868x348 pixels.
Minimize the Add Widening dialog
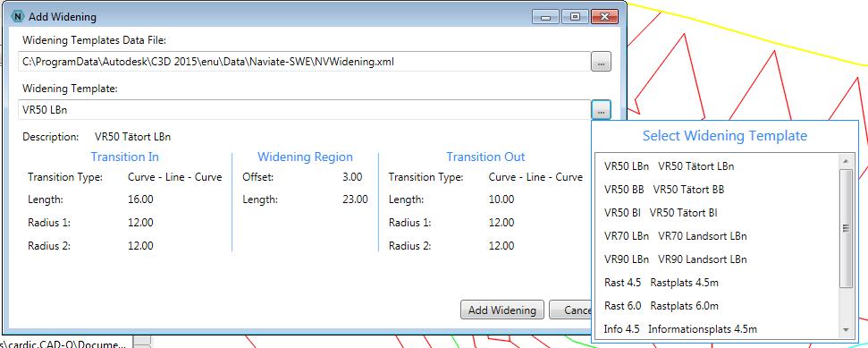546,17
